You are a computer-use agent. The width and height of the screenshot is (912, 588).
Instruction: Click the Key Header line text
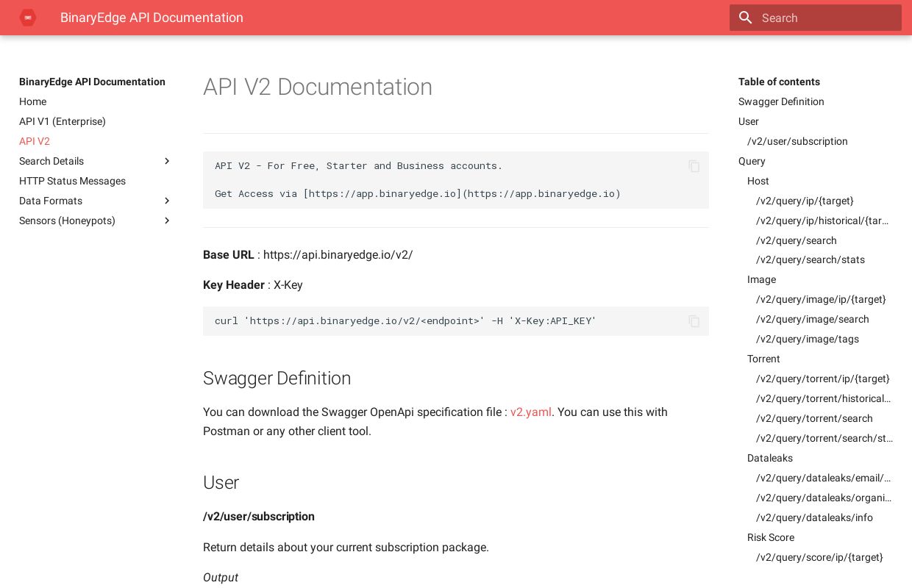click(253, 285)
